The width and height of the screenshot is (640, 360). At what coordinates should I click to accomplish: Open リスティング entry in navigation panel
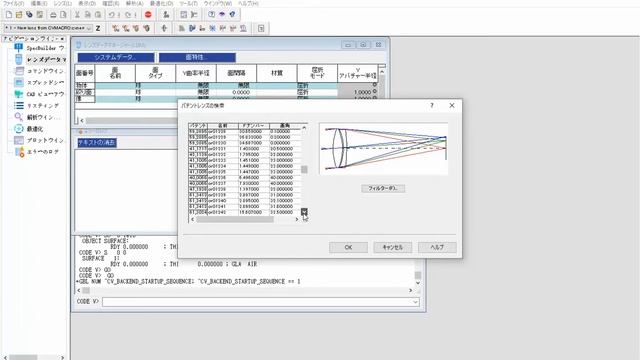37,105
